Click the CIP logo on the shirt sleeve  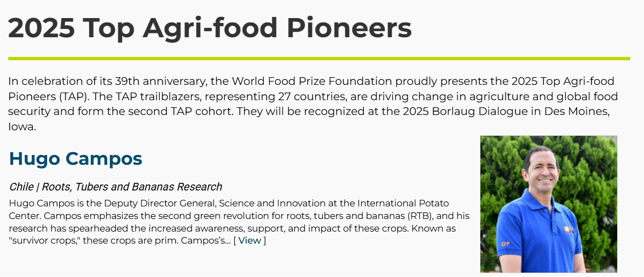pos(504,243)
